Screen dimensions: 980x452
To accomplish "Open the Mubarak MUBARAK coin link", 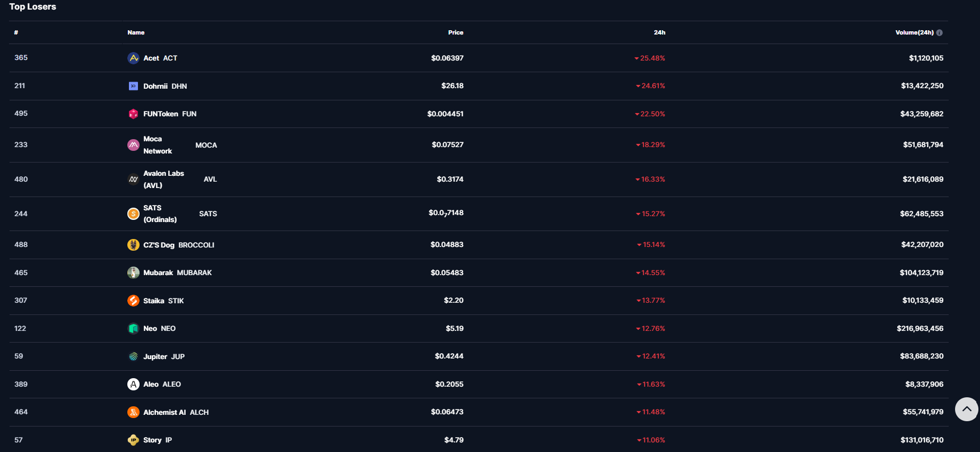I will tap(177, 272).
